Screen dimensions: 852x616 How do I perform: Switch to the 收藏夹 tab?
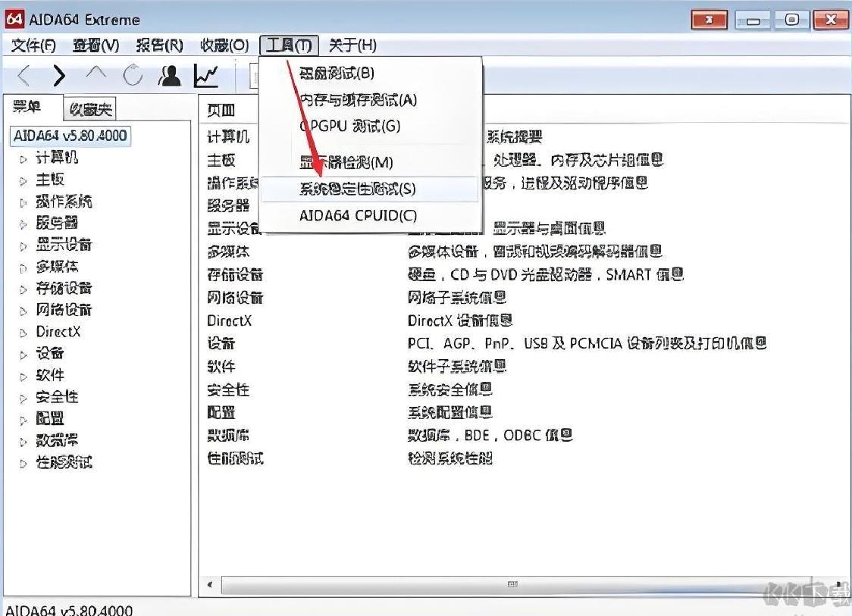[x=90, y=109]
